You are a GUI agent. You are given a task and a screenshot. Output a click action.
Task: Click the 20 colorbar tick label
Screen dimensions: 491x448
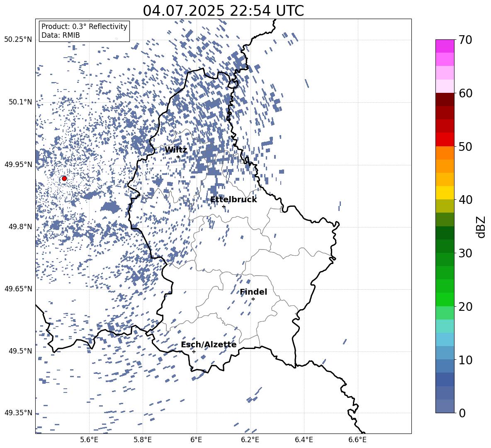pyautogui.click(x=465, y=307)
